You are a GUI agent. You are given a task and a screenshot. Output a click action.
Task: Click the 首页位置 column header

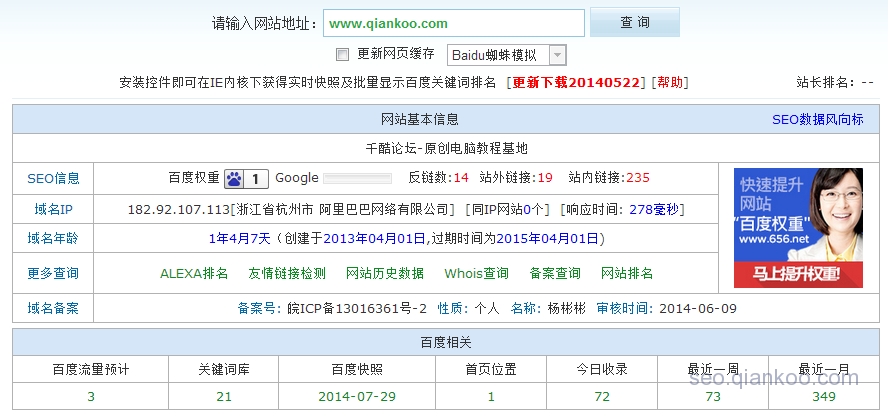491,370
